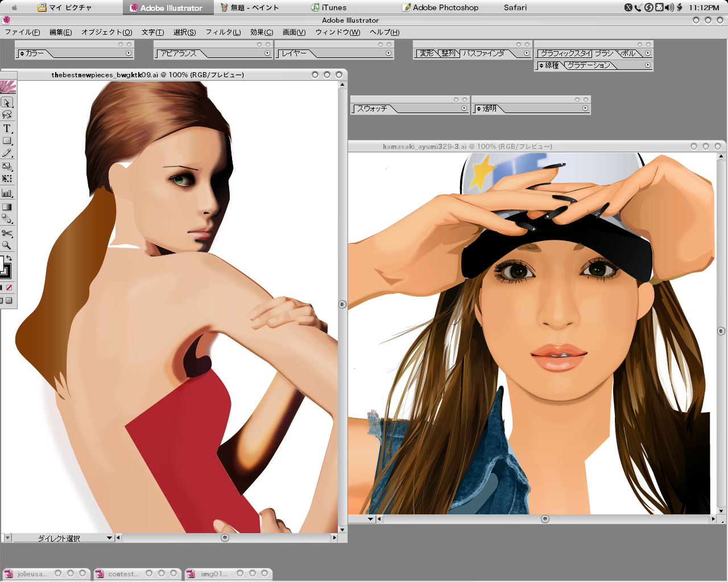This screenshot has height=582, width=728.
Task: Open the ウィンドウ menu
Action: [338, 32]
